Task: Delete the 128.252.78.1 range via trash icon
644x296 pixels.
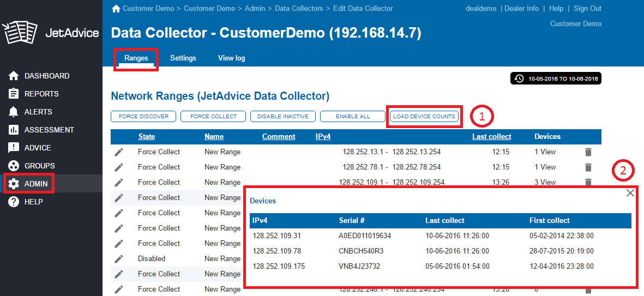Action: [x=588, y=167]
